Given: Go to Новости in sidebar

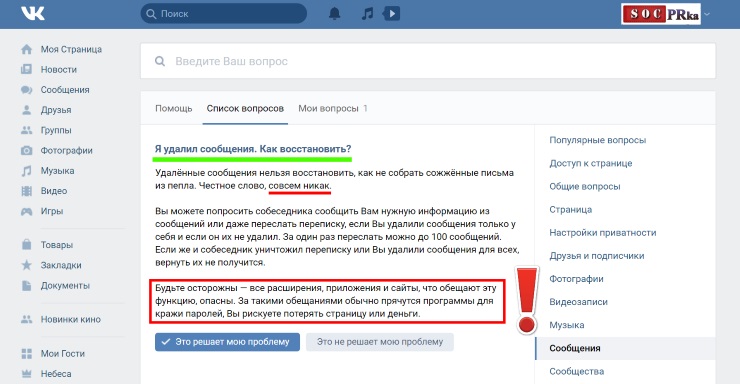Looking at the screenshot, I should tap(59, 69).
